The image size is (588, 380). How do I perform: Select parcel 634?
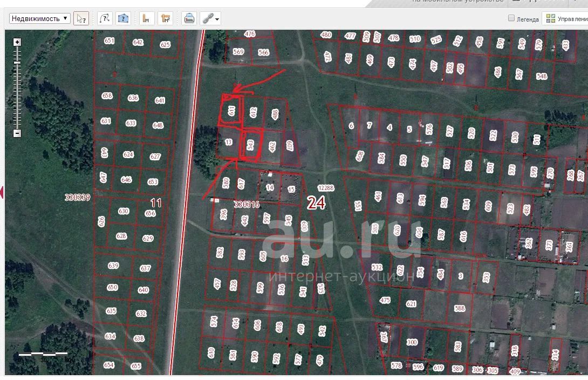[110, 336]
